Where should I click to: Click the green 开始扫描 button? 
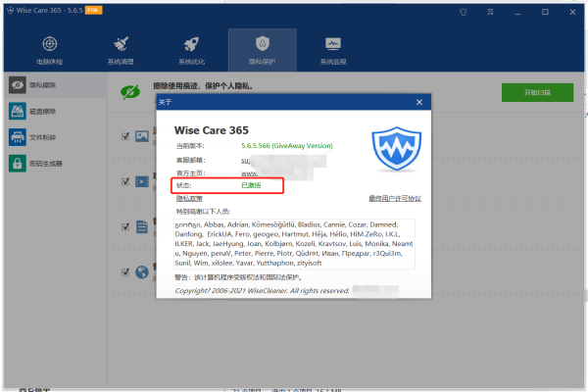[537, 93]
